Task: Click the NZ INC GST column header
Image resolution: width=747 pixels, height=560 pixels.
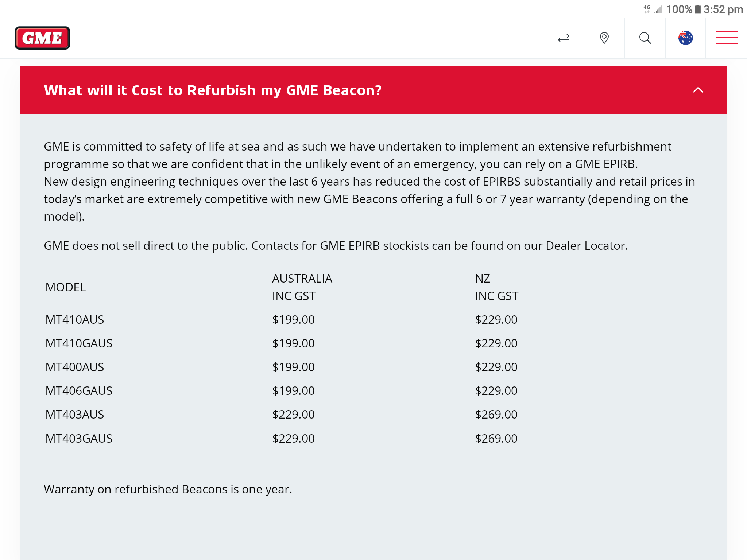Action: tap(496, 287)
